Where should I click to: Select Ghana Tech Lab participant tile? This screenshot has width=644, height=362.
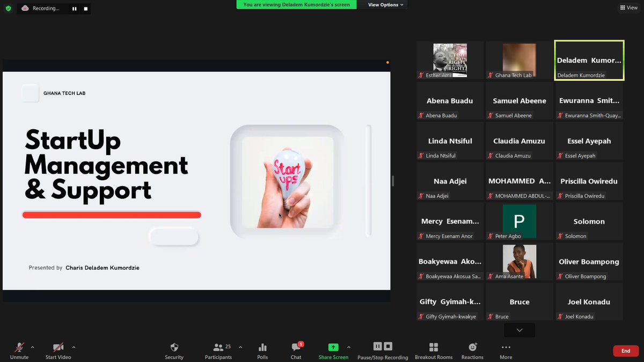tap(519, 60)
